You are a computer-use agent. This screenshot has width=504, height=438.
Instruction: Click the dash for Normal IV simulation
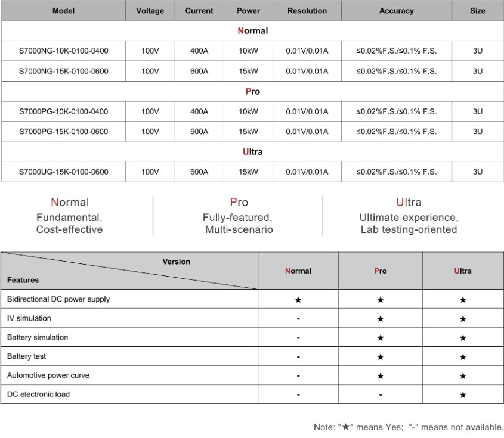point(298,319)
